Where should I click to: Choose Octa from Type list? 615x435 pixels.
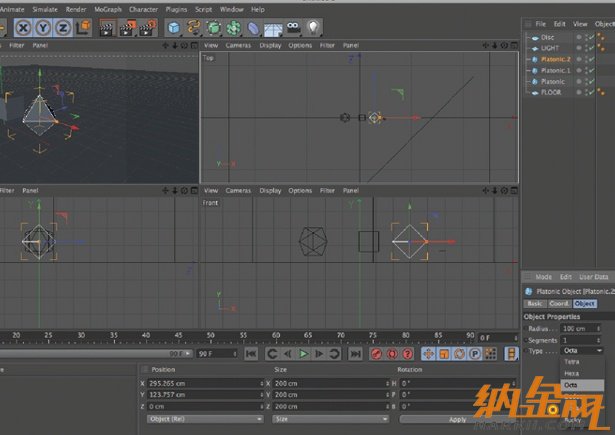(582, 385)
